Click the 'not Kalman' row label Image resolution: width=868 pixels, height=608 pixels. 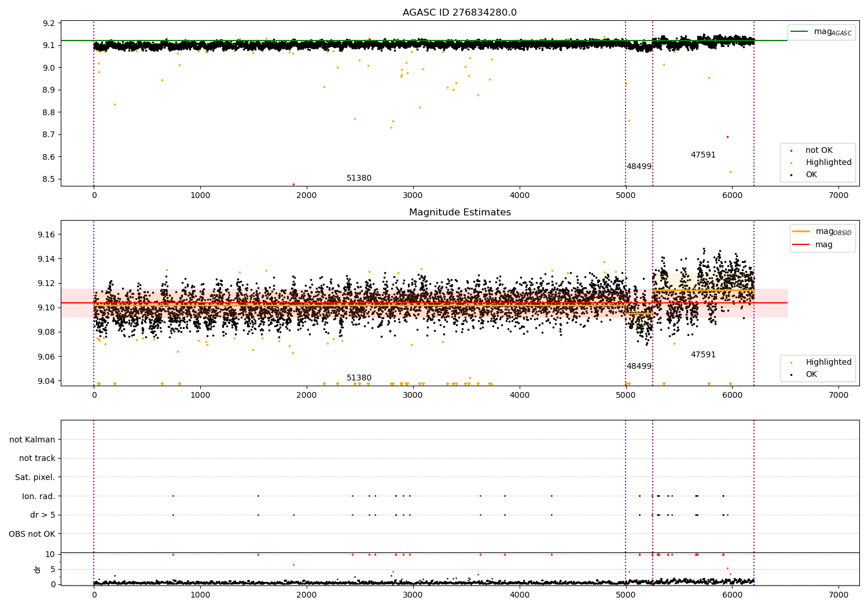coord(32,440)
